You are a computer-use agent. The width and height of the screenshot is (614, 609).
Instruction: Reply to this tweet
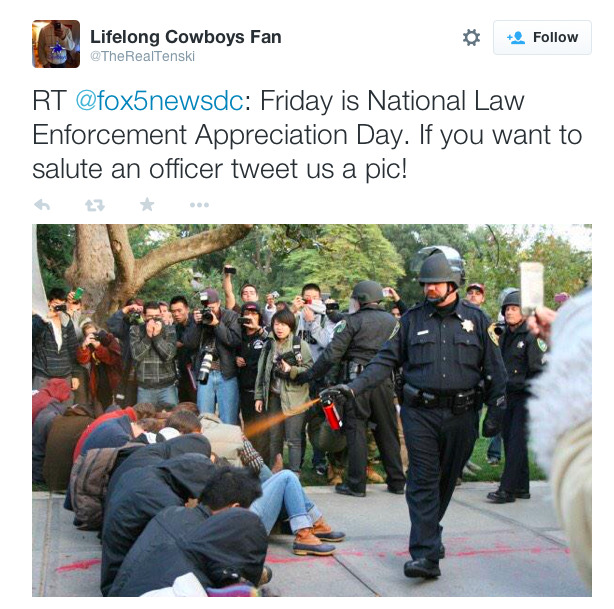[42, 204]
